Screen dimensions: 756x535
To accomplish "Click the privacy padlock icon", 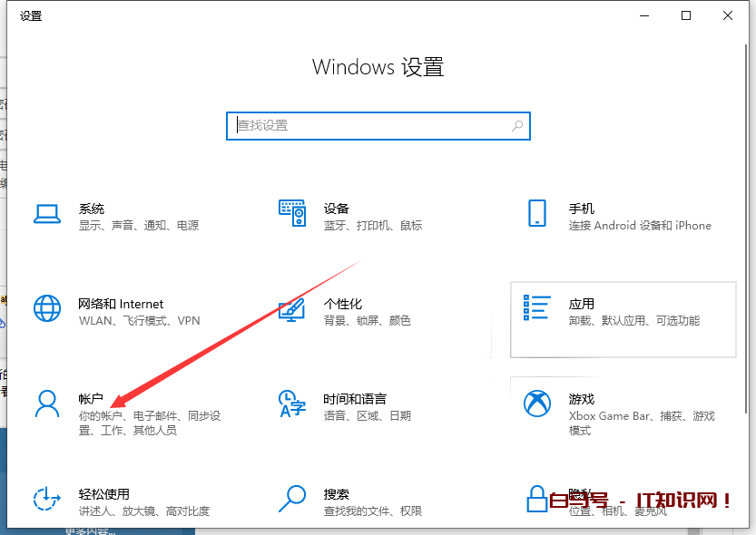I will (536, 499).
